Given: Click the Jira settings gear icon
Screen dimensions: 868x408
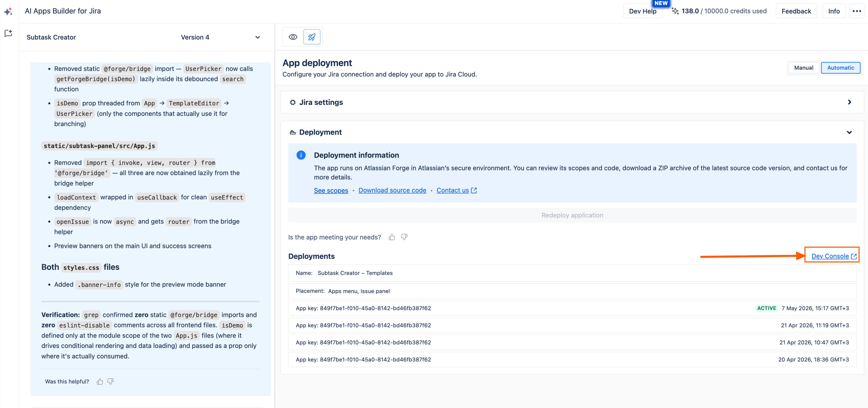Looking at the screenshot, I should pos(293,102).
